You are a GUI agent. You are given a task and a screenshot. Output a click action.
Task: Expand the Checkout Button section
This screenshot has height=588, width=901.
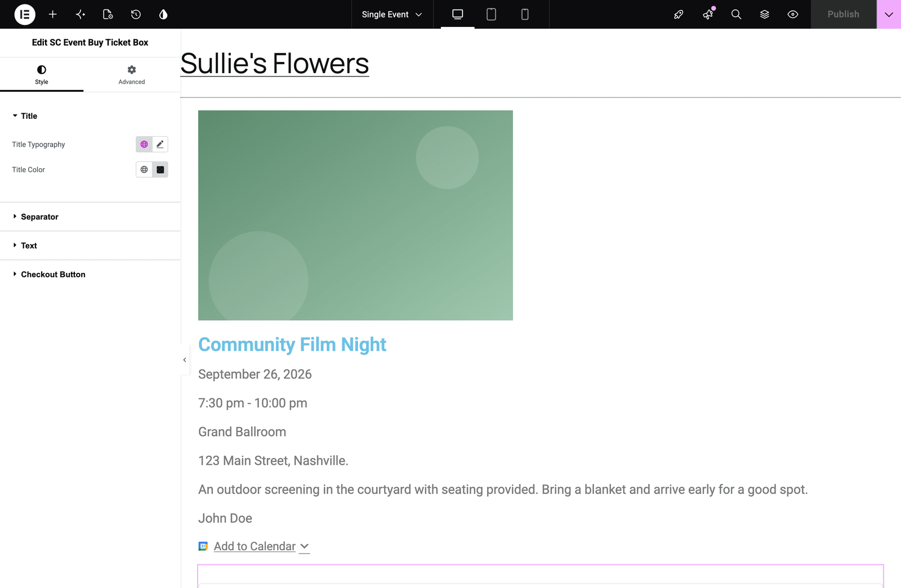click(90, 274)
